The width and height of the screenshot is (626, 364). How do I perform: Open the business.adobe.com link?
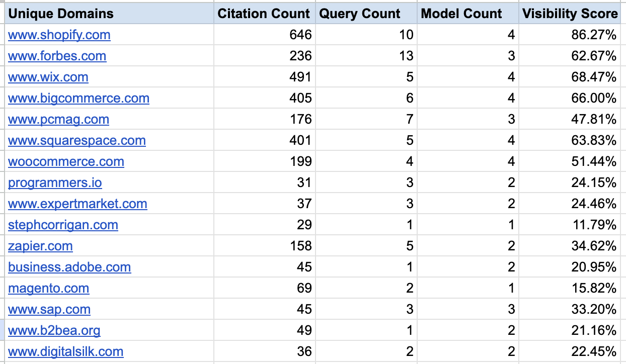click(69, 267)
